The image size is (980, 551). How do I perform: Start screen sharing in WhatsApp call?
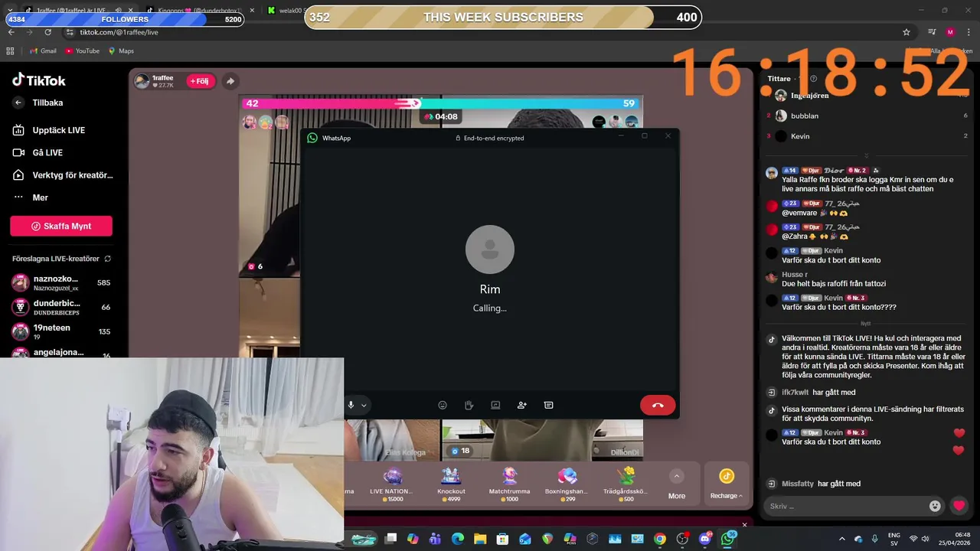click(495, 405)
